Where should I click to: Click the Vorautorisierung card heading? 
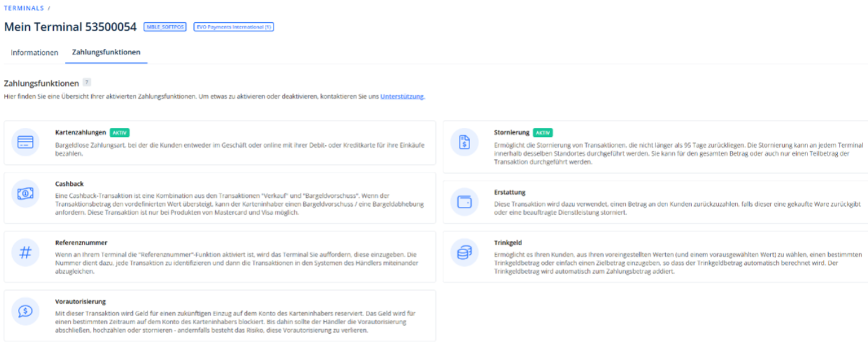coord(80,301)
